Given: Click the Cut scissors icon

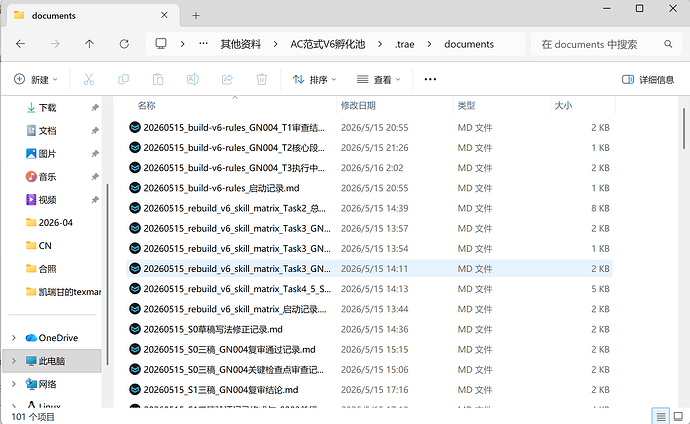Looking at the screenshot, I should tap(89, 80).
